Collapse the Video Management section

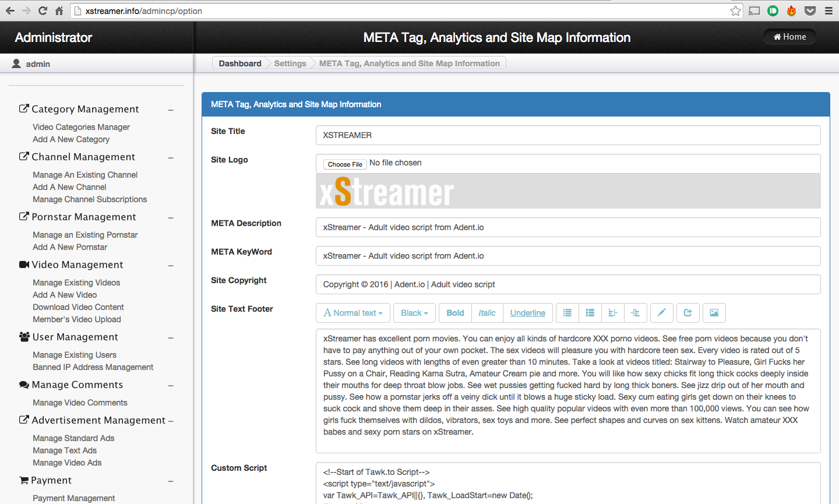tap(171, 265)
